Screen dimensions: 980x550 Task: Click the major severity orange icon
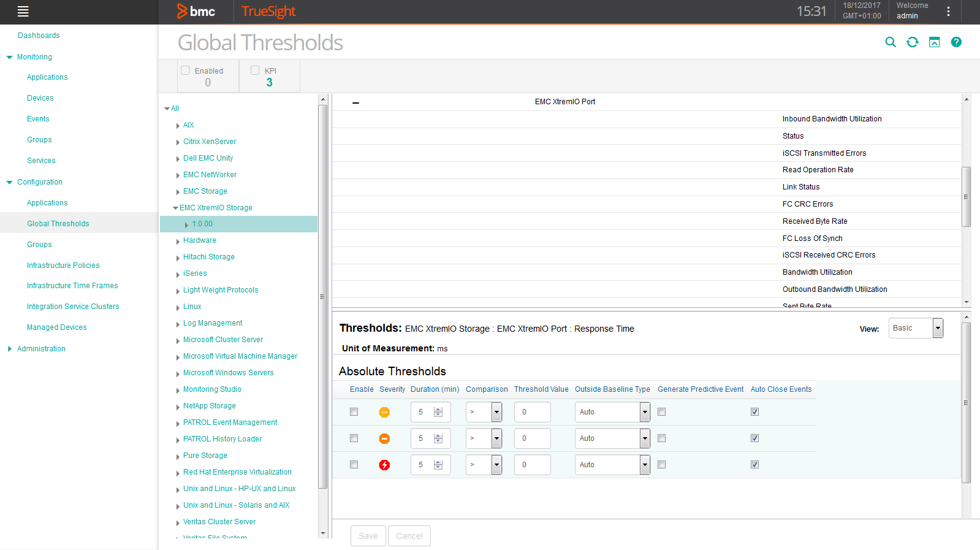384,438
